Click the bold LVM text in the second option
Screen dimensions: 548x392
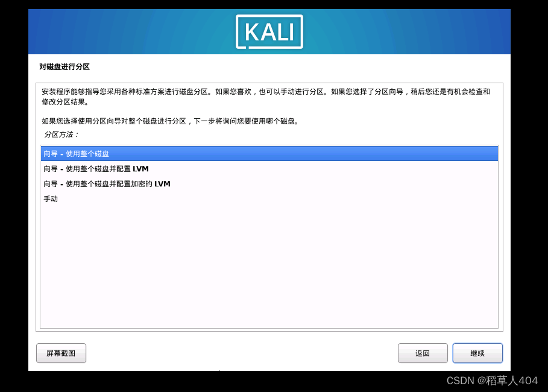pyautogui.click(x=141, y=168)
